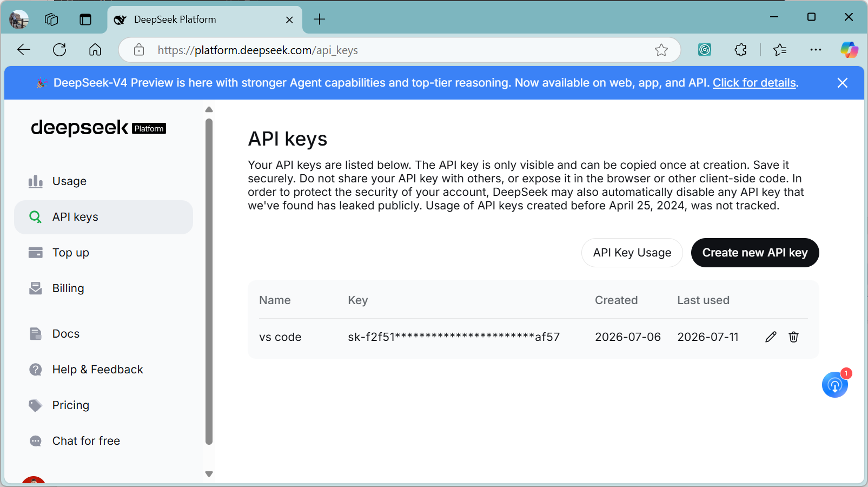Open Billing in the sidebar

pos(103,288)
